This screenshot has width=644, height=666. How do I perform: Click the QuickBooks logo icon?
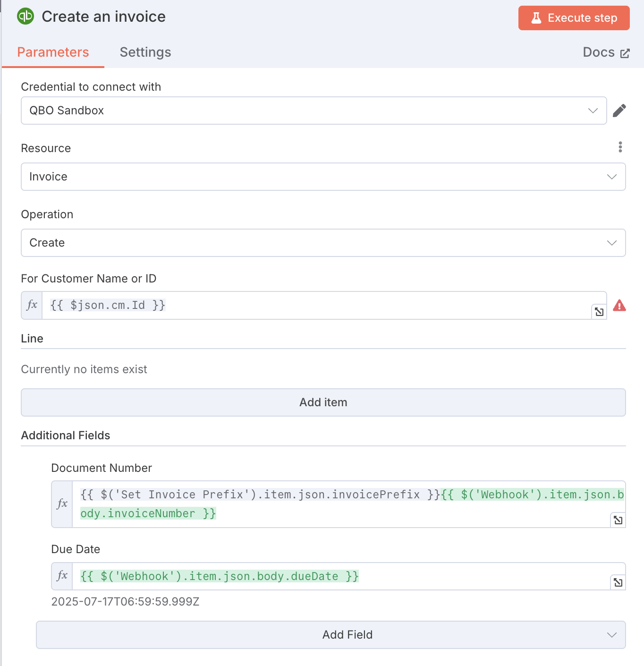tap(25, 16)
